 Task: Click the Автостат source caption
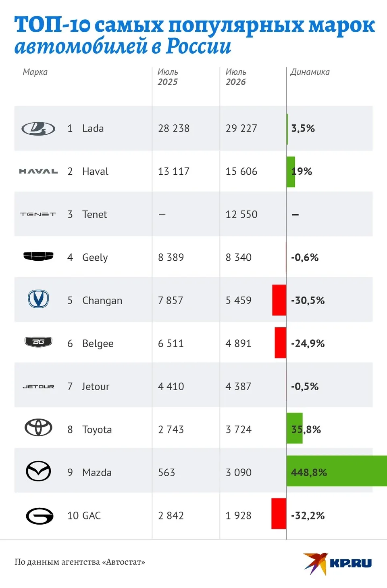click(x=80, y=562)
